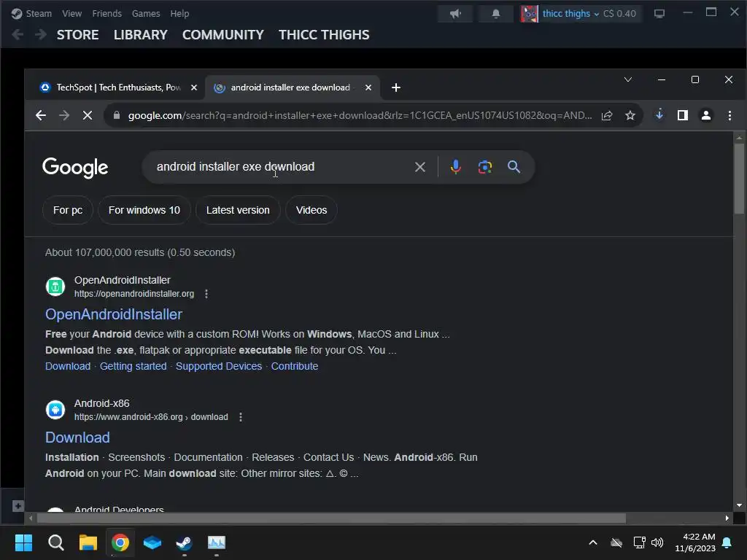Open the Help menu in Steam
The image size is (747, 560).
[179, 13]
